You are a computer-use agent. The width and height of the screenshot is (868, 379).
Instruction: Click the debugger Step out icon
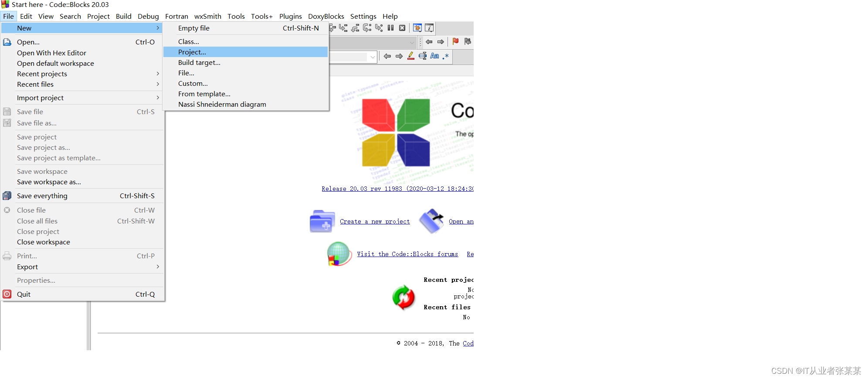[x=355, y=28]
